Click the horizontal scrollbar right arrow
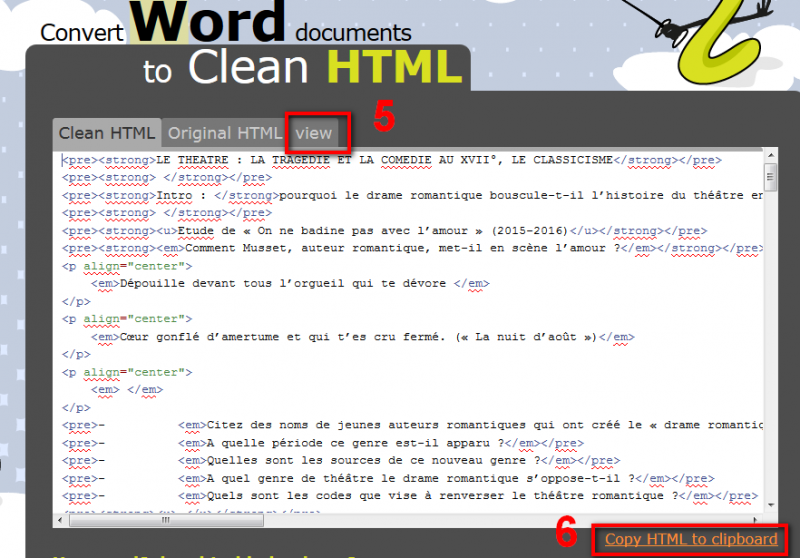 pyautogui.click(x=755, y=520)
